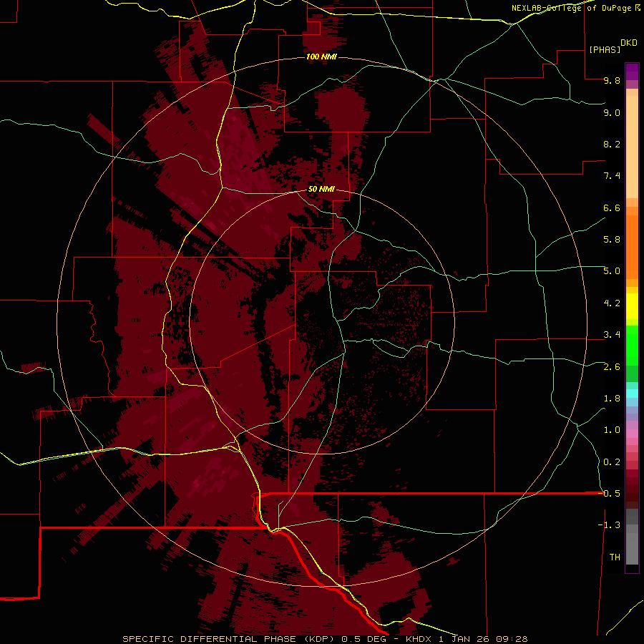Click the 1.8 scale label
Screen dimensions: 644x644
pos(612,399)
